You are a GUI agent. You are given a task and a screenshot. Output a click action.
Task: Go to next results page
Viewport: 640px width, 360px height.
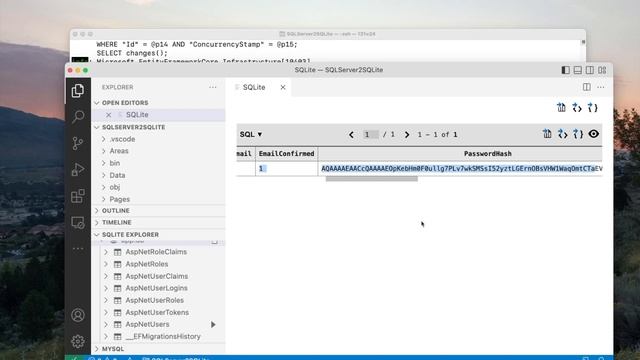tap(407, 134)
